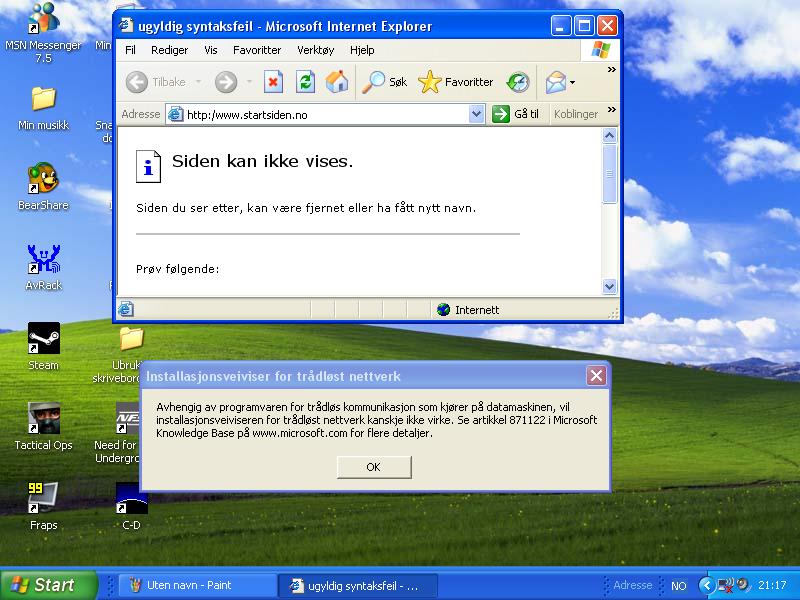Click the Koblinger label
The height and width of the screenshot is (600, 800).
coord(576,114)
